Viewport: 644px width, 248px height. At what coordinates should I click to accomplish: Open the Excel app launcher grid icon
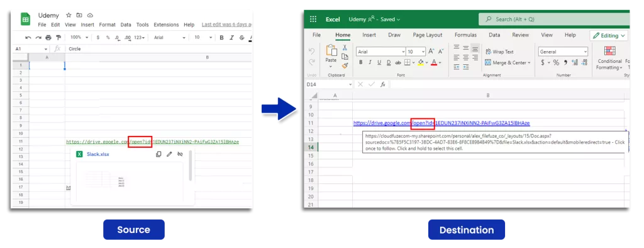pyautogui.click(x=313, y=19)
